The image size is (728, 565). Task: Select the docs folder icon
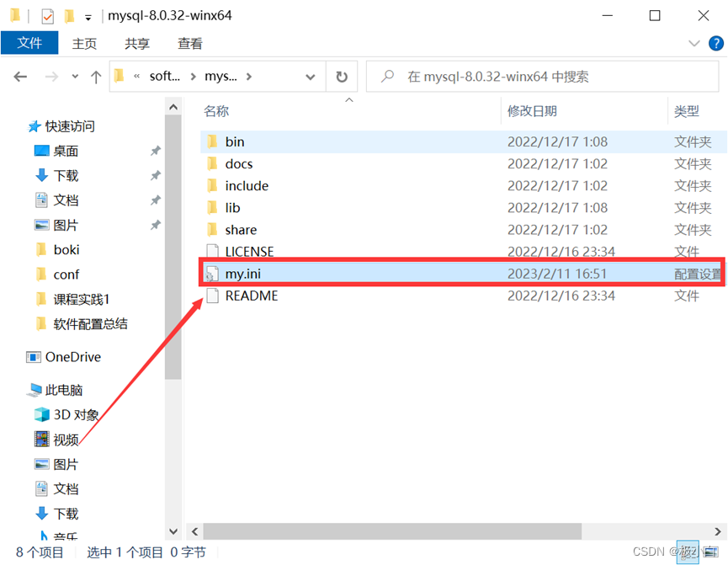click(212, 163)
